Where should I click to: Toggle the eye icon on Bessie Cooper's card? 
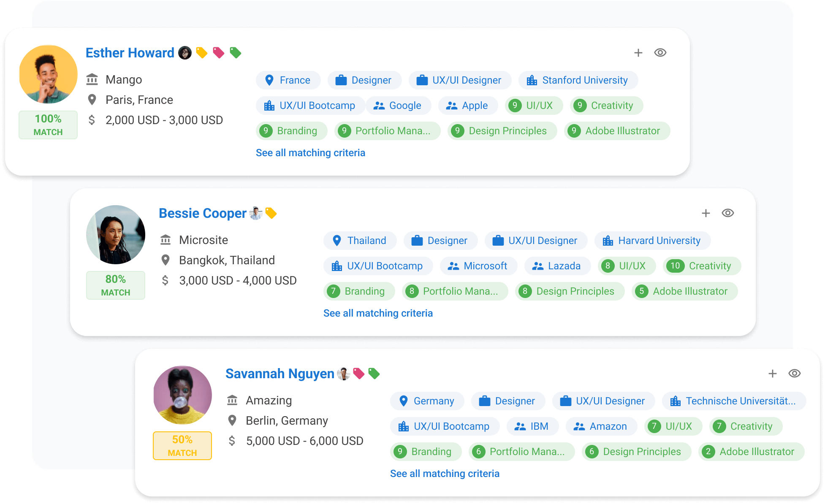727,213
